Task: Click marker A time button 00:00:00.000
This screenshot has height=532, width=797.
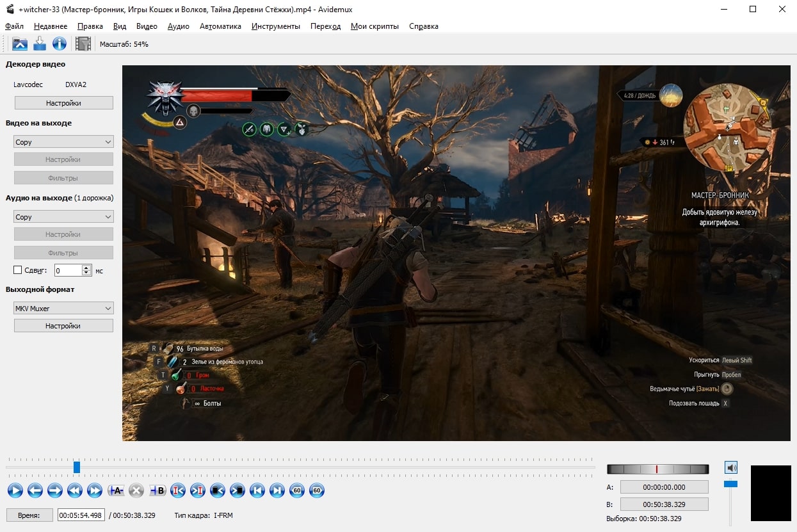Action: pos(664,487)
